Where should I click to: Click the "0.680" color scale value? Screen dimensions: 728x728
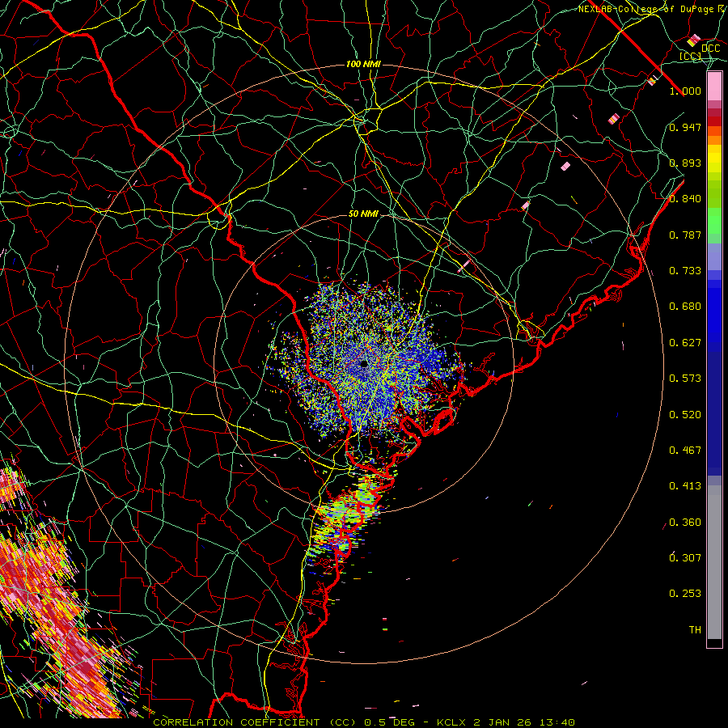pos(685,307)
